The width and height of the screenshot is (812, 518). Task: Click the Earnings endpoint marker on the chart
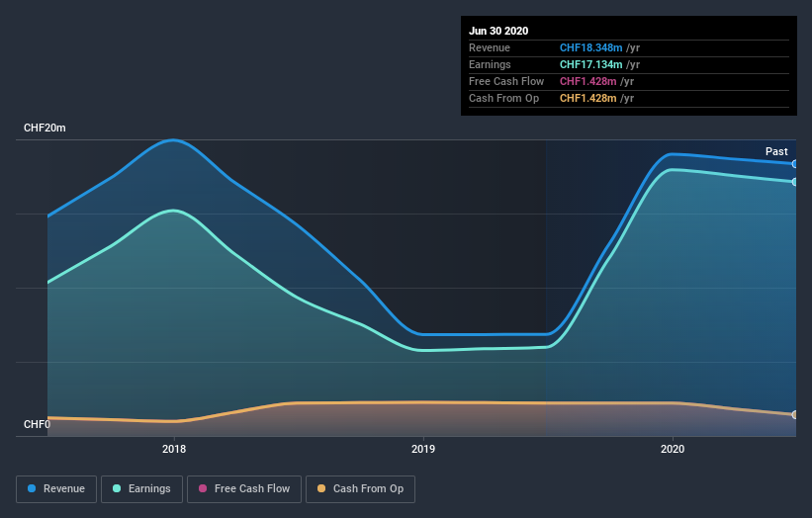(x=795, y=182)
